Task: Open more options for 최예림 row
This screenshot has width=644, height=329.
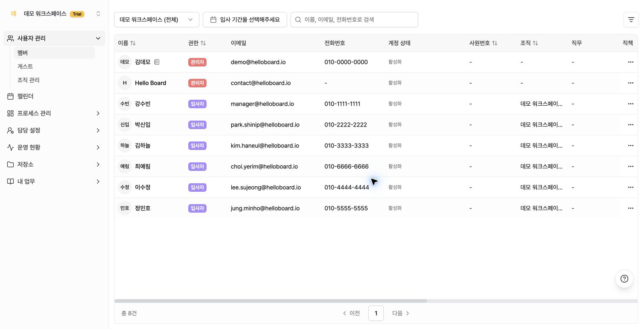Action: (631, 167)
